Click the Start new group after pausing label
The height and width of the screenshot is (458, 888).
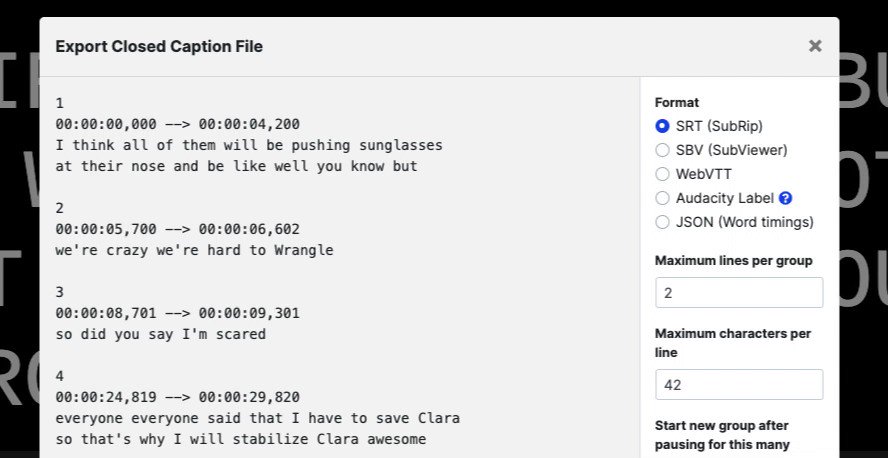(722, 435)
